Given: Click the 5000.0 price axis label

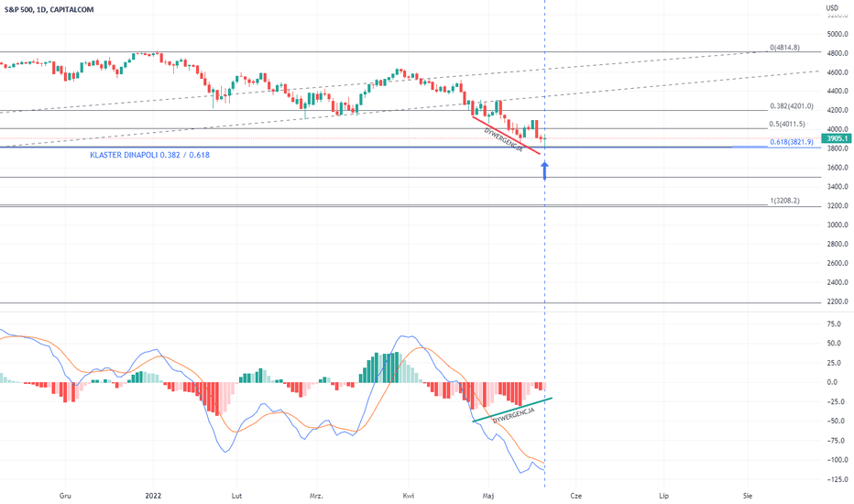Looking at the screenshot, I should pos(838,34).
